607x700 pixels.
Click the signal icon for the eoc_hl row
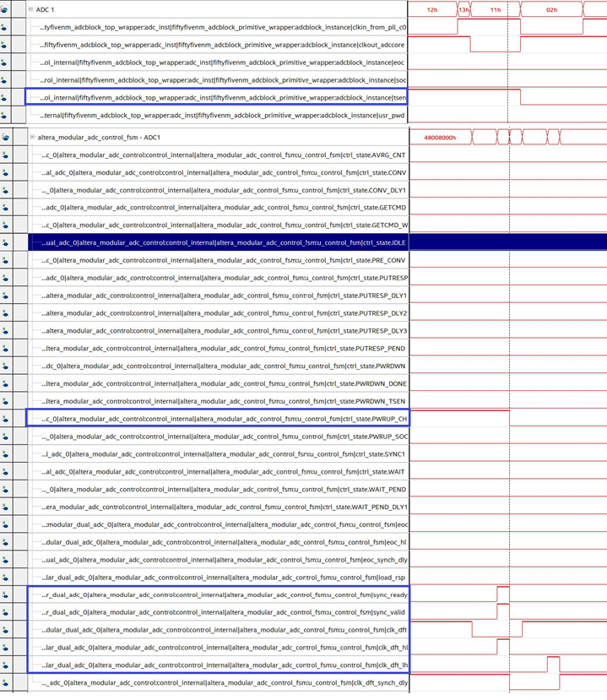[5, 542]
